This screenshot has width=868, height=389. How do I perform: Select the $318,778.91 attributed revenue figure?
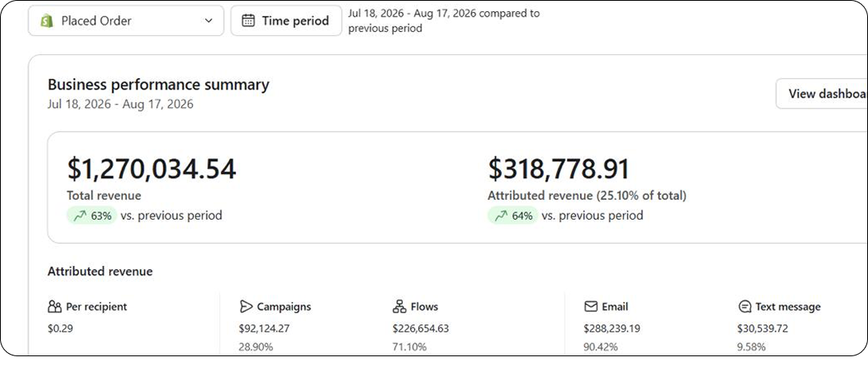558,169
